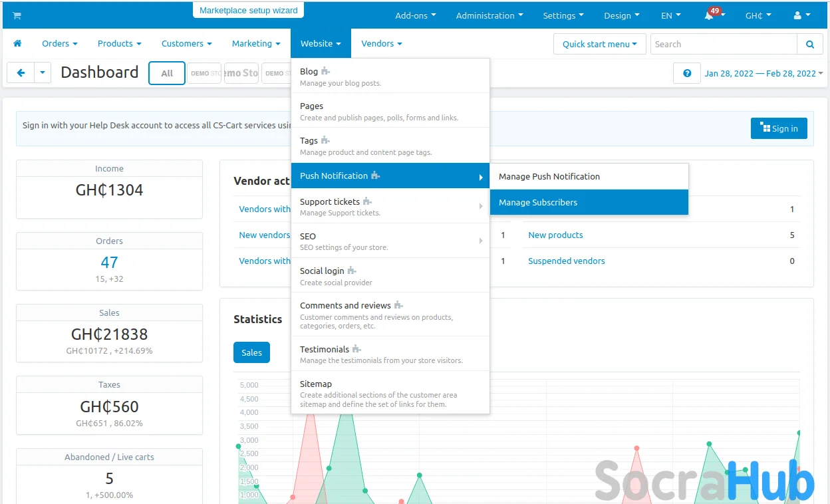Open the Suspended vendors link
This screenshot has width=830, height=504.
[566, 261]
